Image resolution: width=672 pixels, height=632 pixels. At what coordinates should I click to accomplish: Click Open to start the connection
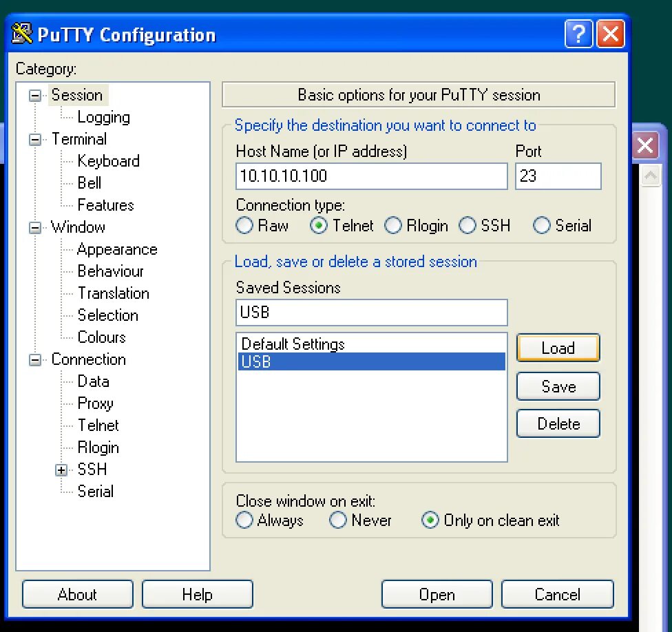point(437,594)
